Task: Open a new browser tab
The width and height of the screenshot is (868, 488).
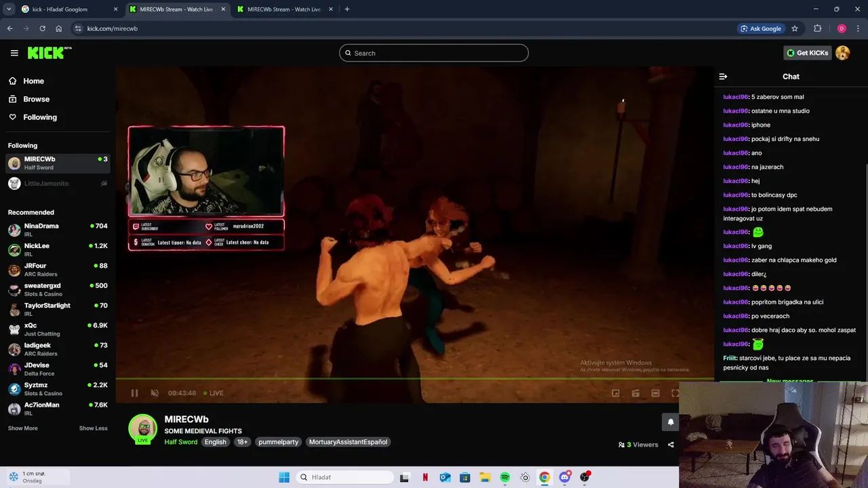Action: pyautogui.click(x=347, y=9)
